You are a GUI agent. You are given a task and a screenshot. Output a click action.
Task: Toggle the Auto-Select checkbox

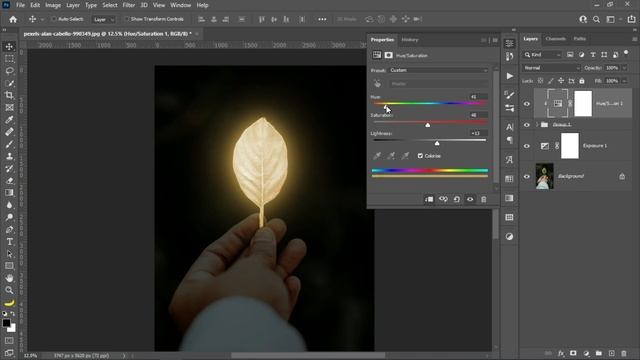click(x=54, y=19)
